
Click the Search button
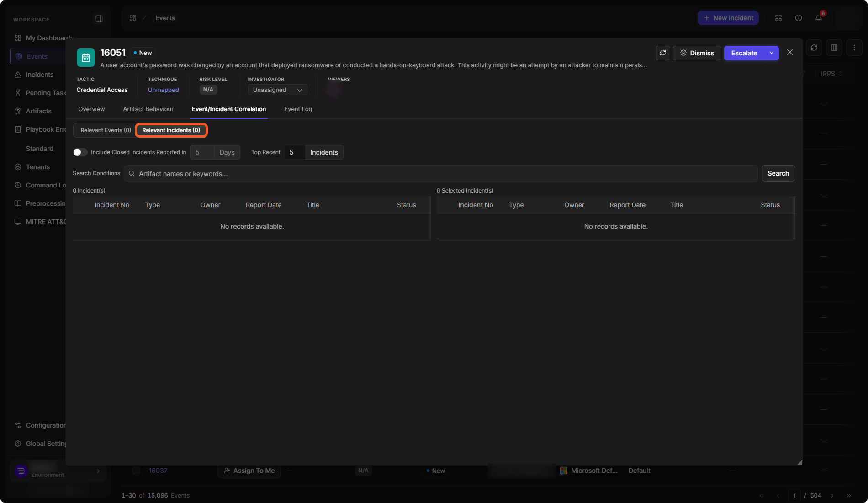[x=778, y=173]
